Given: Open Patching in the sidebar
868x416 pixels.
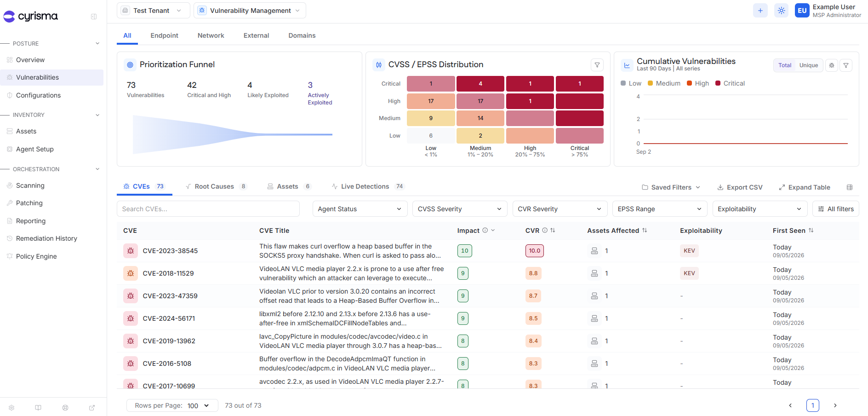Looking at the screenshot, I should [x=29, y=203].
